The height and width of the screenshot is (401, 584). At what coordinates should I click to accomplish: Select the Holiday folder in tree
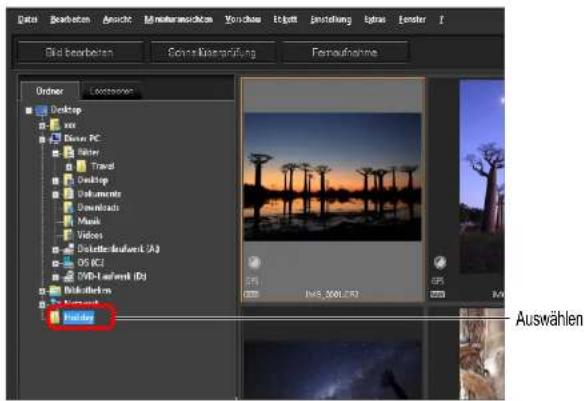79,317
